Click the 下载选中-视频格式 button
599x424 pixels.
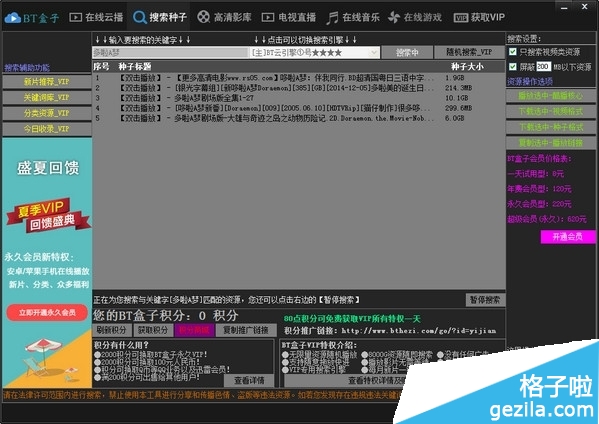pos(550,111)
